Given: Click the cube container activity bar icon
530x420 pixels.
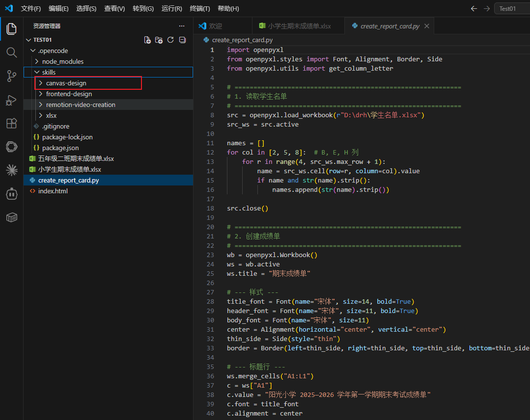Looking at the screenshot, I should click(x=11, y=217).
